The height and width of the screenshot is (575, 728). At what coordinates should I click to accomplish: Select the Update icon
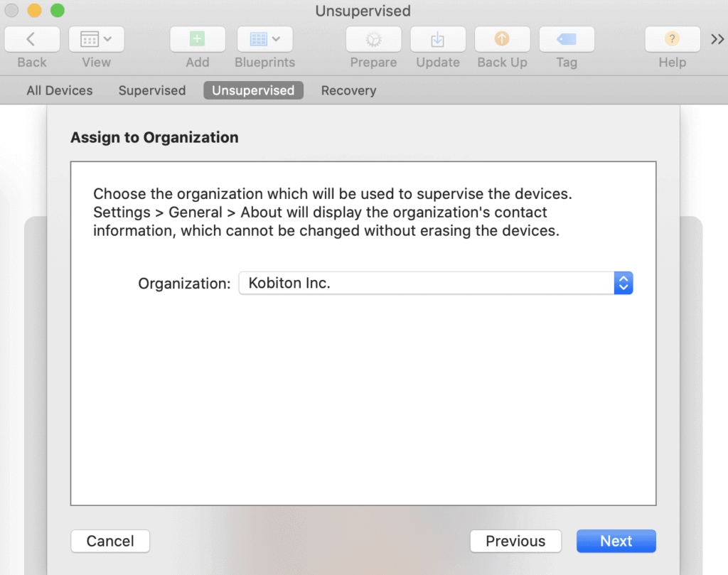pos(438,39)
